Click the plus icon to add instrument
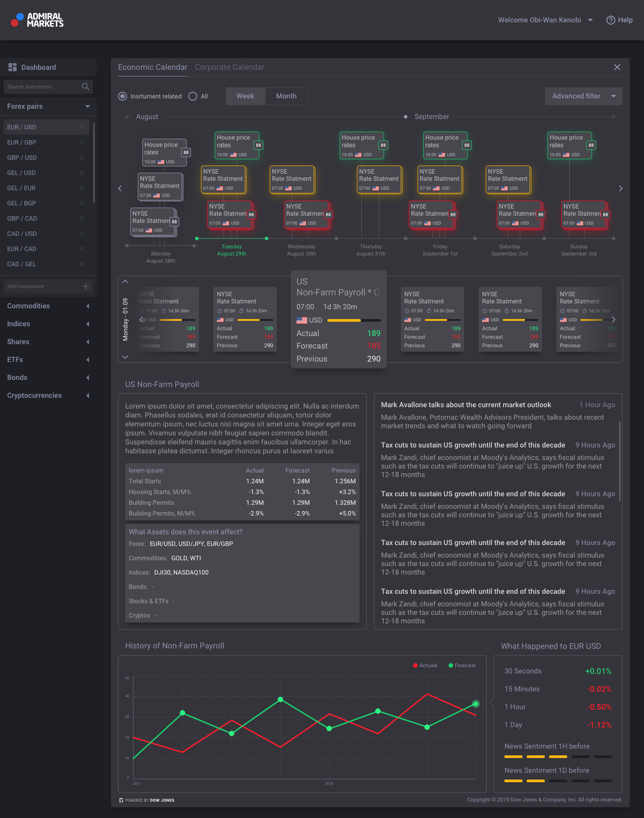Screen dimensions: 644x818 [x=86, y=286]
